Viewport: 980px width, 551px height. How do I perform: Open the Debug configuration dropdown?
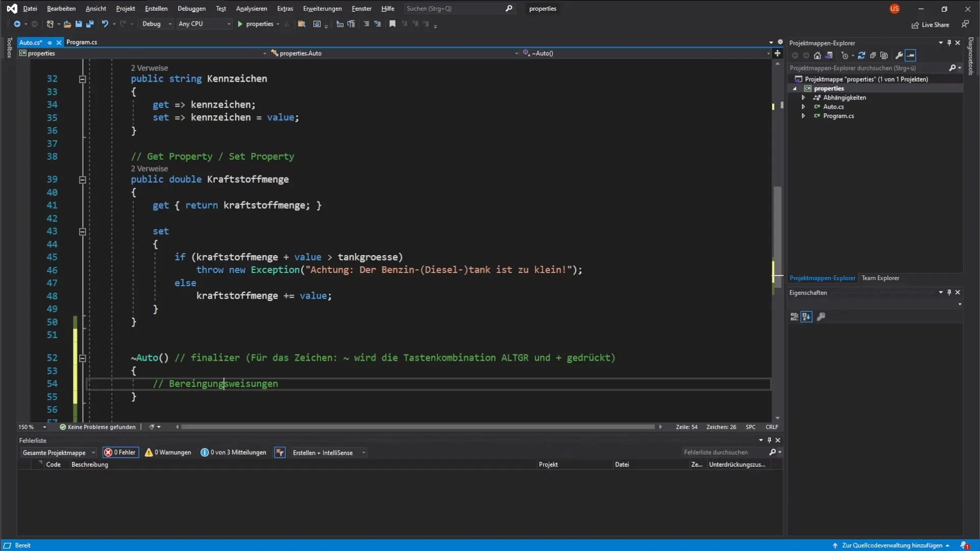pos(156,24)
